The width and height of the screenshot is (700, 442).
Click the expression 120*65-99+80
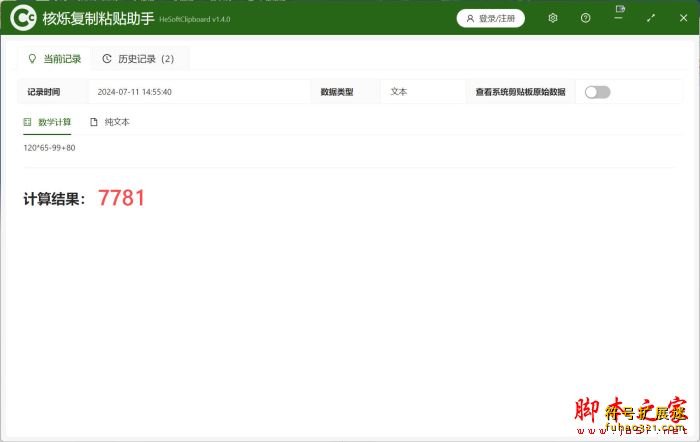[x=49, y=148]
